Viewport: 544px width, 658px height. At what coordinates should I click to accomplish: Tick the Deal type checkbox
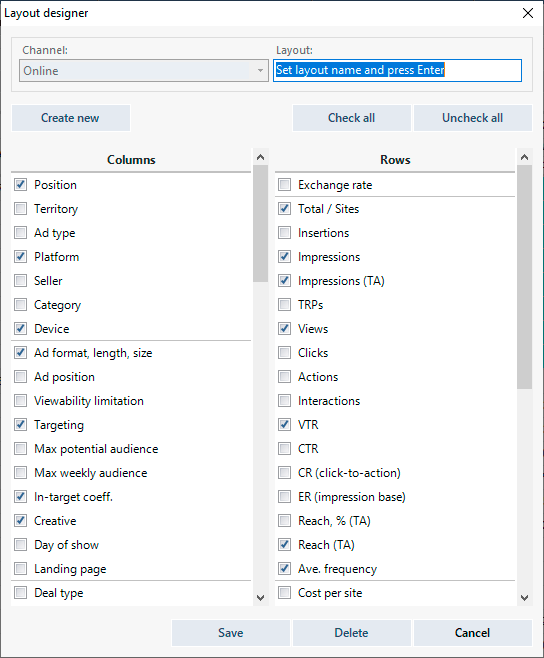(21, 593)
